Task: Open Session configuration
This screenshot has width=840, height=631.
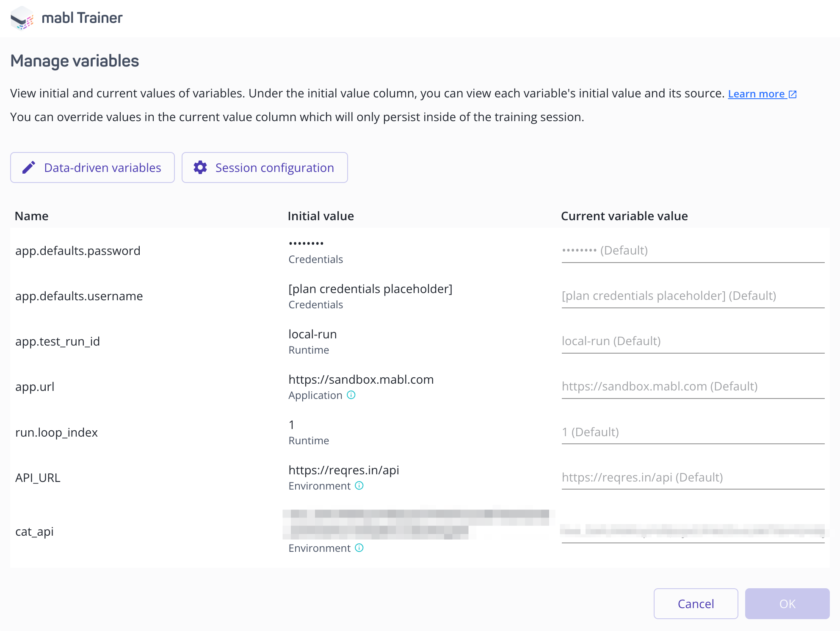Action: coord(265,168)
